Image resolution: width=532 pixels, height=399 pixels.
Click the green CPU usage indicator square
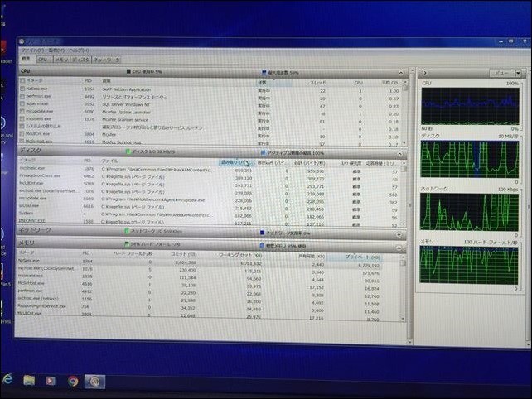(128, 71)
